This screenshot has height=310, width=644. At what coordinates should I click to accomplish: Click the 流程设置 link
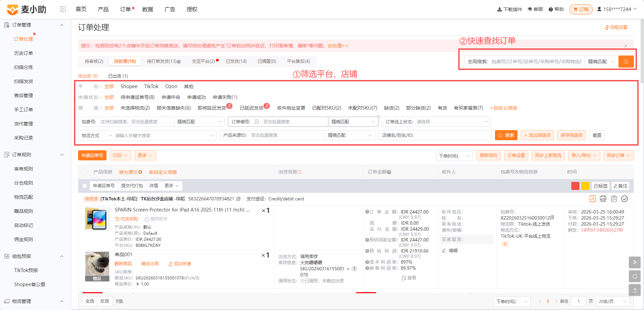click(616, 27)
